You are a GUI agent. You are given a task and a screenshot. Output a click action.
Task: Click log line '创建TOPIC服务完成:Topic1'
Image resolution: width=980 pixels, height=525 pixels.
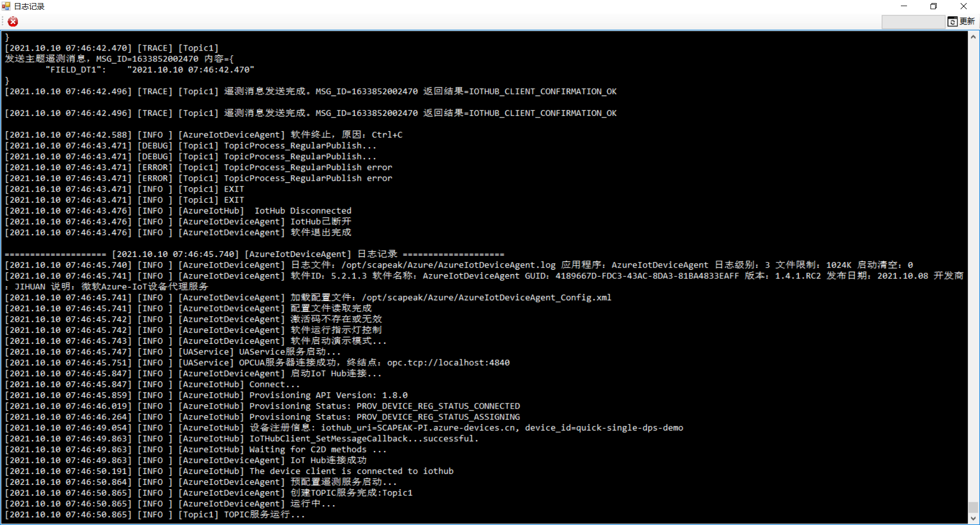(209, 493)
